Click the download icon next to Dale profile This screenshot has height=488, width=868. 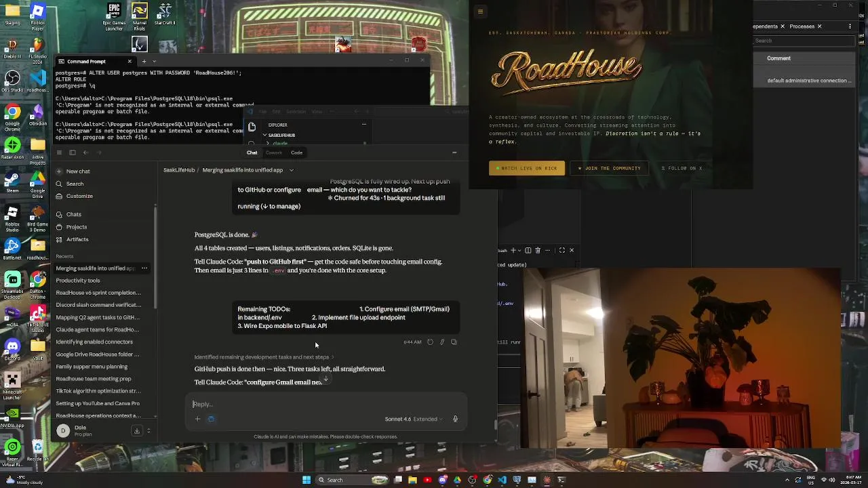136,430
